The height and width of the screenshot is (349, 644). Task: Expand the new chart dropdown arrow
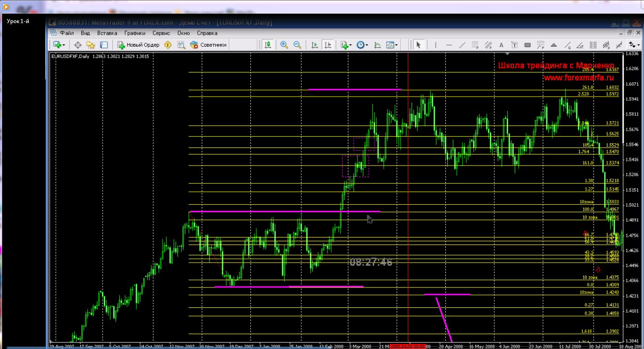tap(64, 45)
